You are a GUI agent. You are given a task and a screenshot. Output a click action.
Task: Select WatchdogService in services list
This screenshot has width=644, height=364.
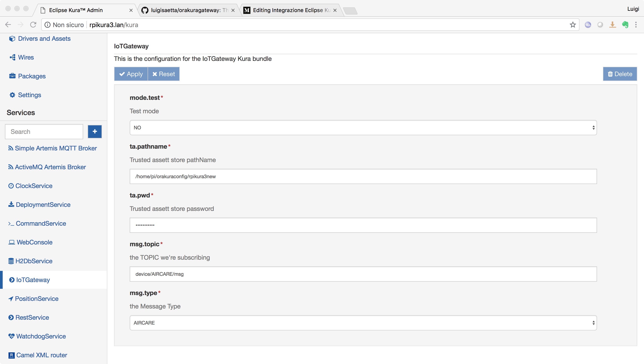click(41, 336)
